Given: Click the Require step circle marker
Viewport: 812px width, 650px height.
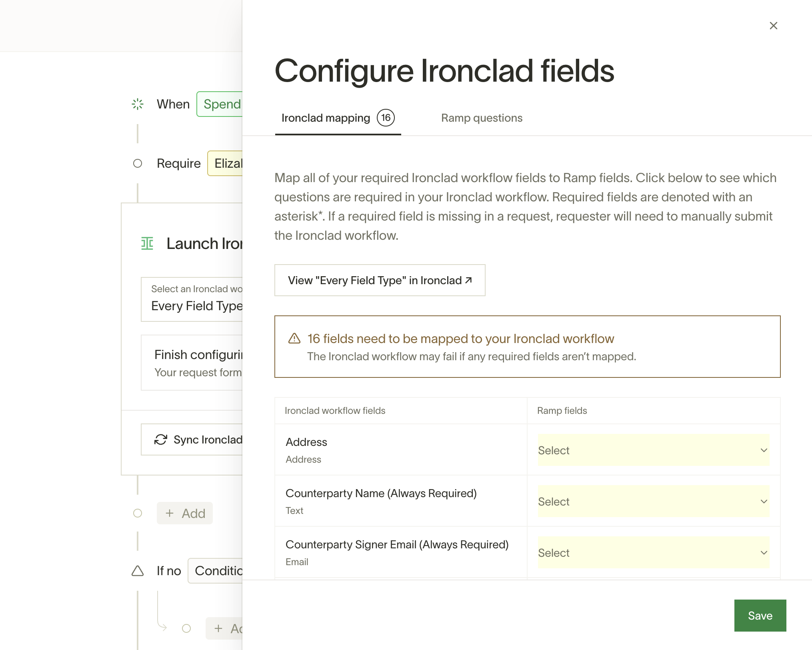Looking at the screenshot, I should click(138, 163).
